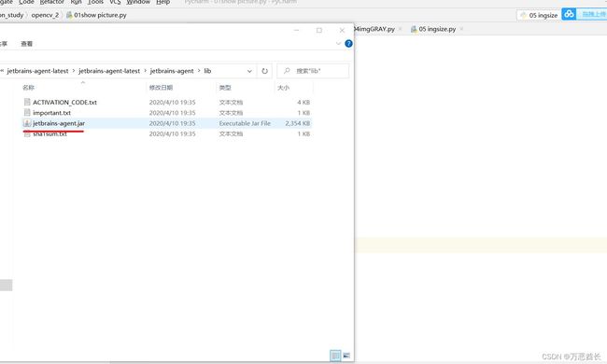Sort files by 类型 column
The height and width of the screenshot is (364, 607).
tap(225, 88)
